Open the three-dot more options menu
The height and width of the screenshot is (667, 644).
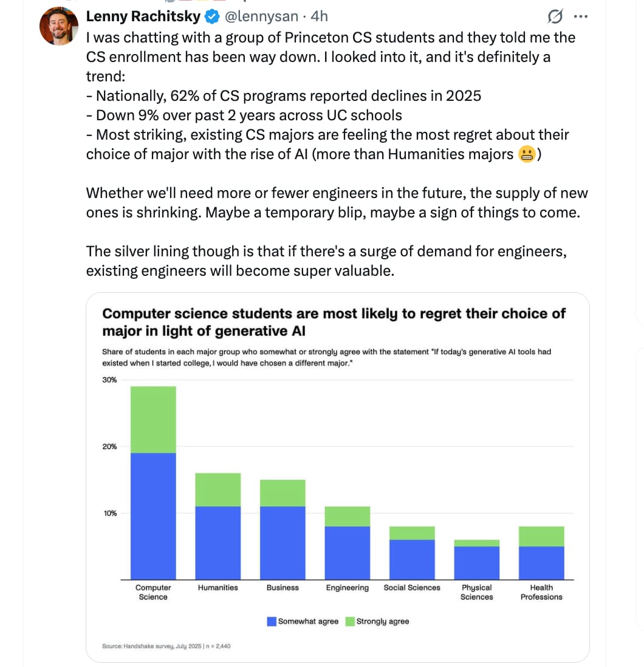tap(581, 16)
